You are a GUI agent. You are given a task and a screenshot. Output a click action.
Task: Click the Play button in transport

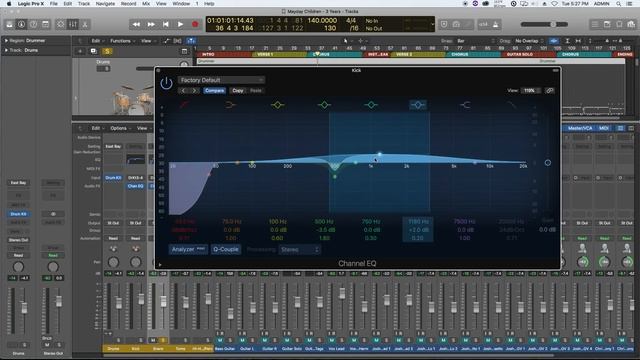pos(180,24)
